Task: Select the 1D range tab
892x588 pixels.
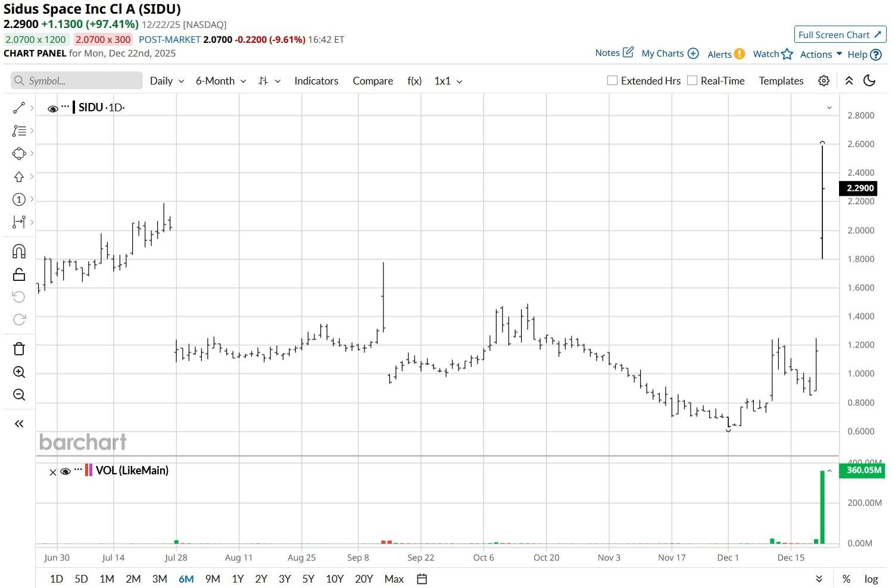Action: (57, 579)
